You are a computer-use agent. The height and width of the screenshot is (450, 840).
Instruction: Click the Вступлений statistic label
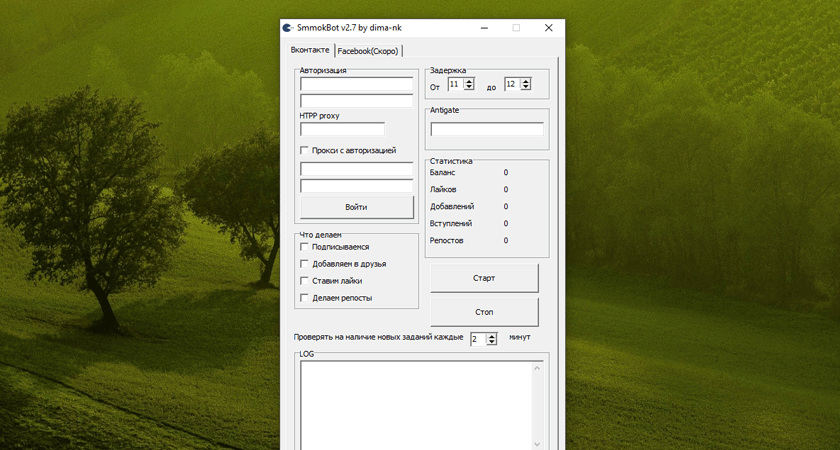[x=451, y=223]
